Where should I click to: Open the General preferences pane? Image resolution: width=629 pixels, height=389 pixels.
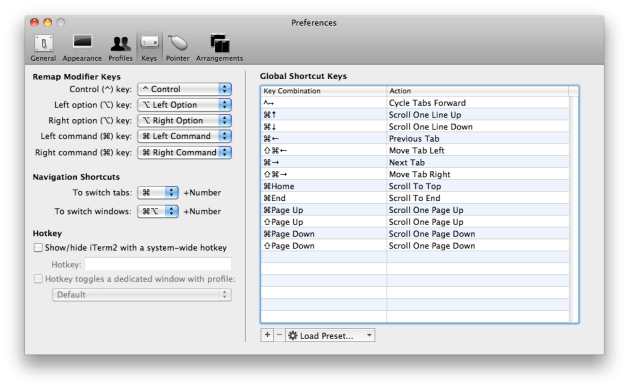[43, 48]
